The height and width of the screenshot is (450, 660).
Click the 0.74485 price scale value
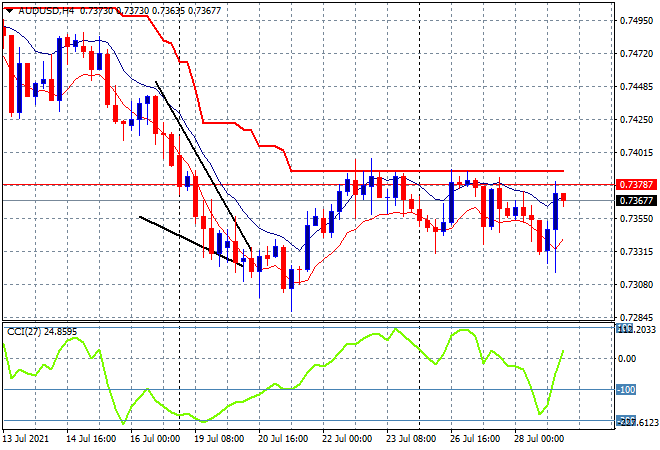point(636,87)
